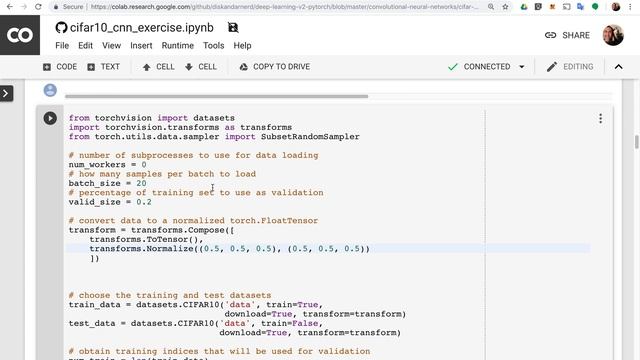Click the browser forward arrow
This screenshot has width=640, height=360.
tap(24, 7)
